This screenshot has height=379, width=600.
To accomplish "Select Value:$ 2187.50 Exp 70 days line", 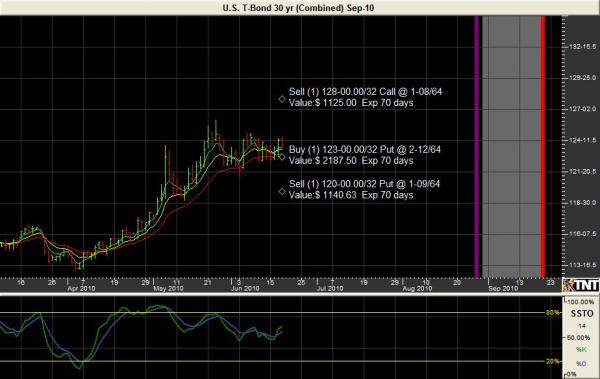I will [x=351, y=160].
